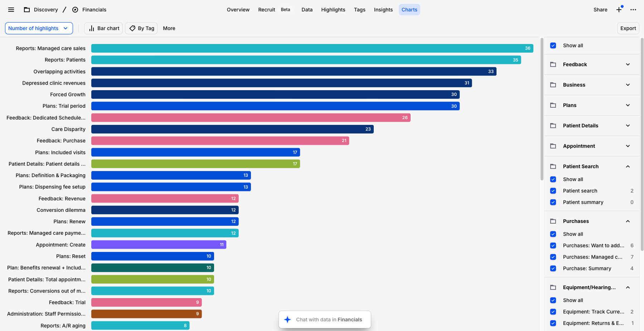Click the Financials project compass icon
644x331 pixels.
coord(75,10)
